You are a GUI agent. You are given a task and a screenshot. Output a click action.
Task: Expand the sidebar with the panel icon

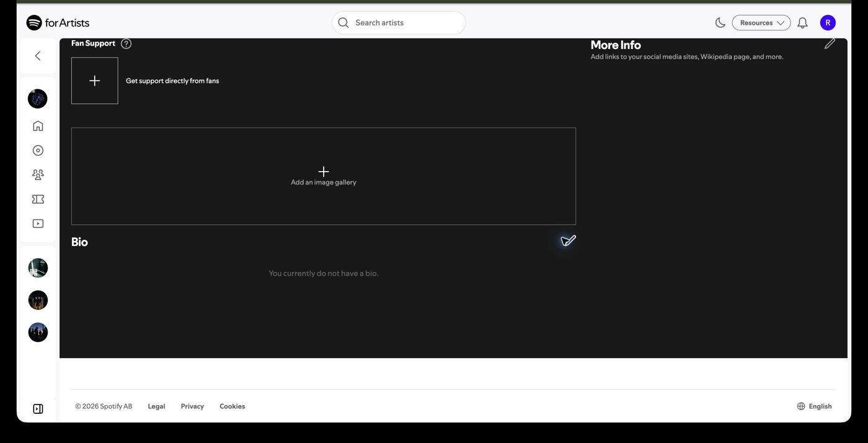[x=38, y=409]
